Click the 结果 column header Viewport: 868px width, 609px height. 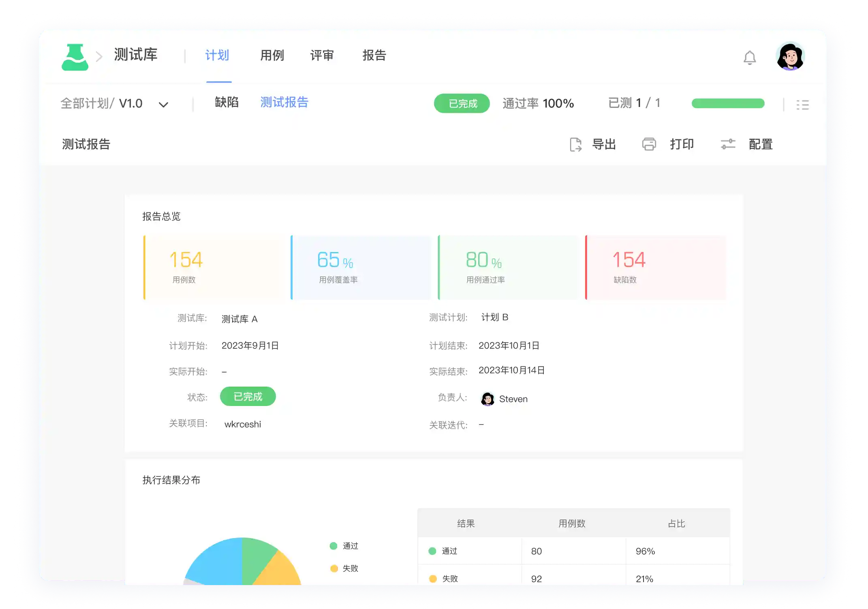click(466, 524)
